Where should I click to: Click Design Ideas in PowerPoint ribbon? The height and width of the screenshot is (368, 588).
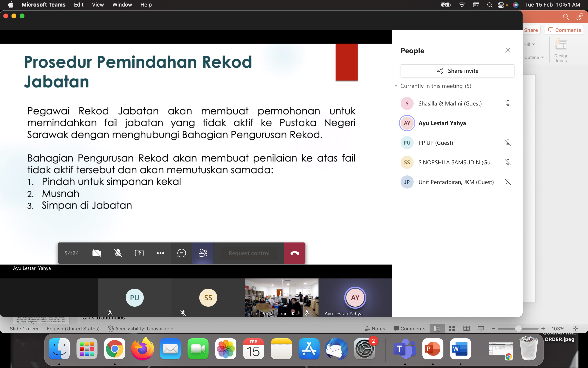561,51
